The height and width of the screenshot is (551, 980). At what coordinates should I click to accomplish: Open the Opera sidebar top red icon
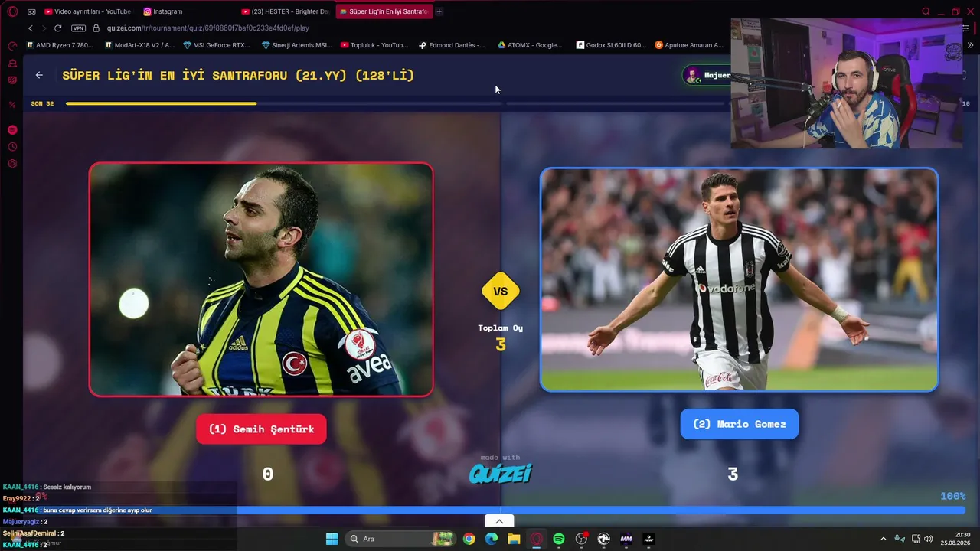coord(12,46)
